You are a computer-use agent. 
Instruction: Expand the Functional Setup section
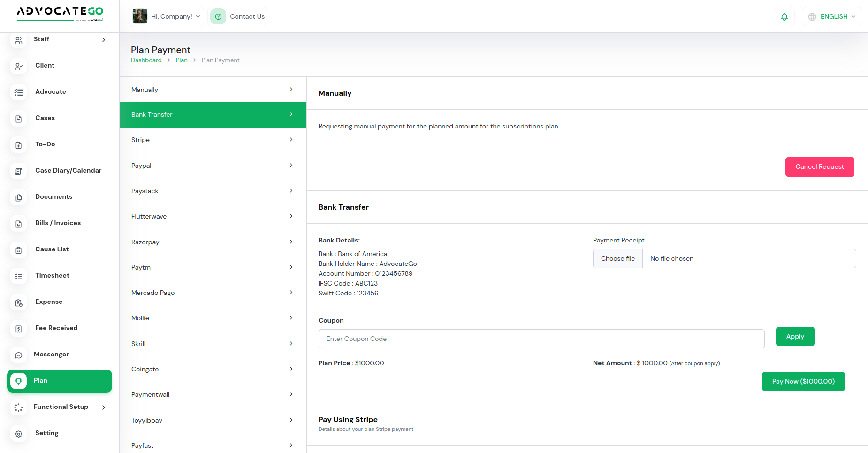pyautogui.click(x=61, y=407)
